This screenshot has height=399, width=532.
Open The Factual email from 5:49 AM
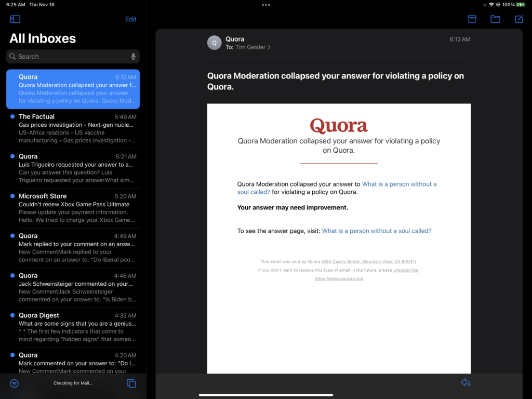73,129
